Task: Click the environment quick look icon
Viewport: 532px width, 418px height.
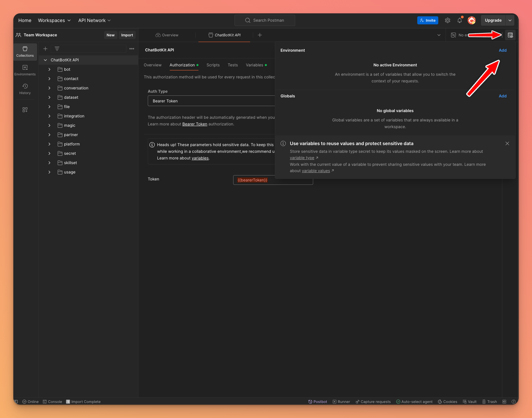Action: click(510, 35)
